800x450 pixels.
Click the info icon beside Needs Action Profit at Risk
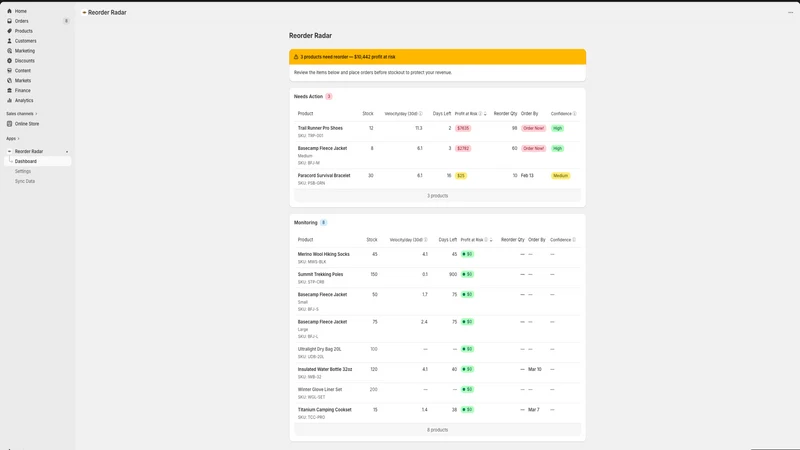pos(480,114)
